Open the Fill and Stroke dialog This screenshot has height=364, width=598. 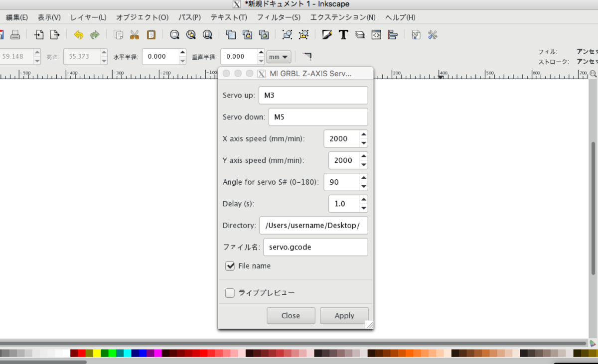[x=327, y=35]
